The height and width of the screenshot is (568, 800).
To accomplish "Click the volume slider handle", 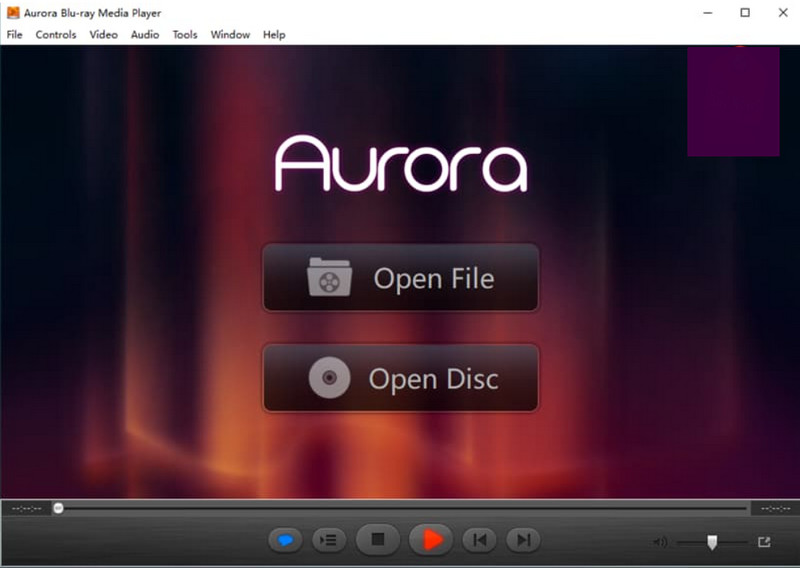I will click(712, 542).
